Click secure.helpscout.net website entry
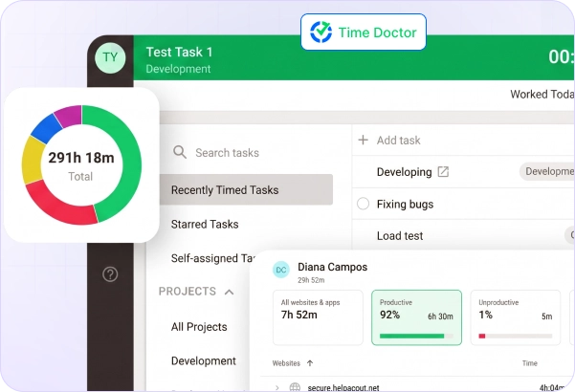The width and height of the screenshot is (575, 392). point(343,388)
